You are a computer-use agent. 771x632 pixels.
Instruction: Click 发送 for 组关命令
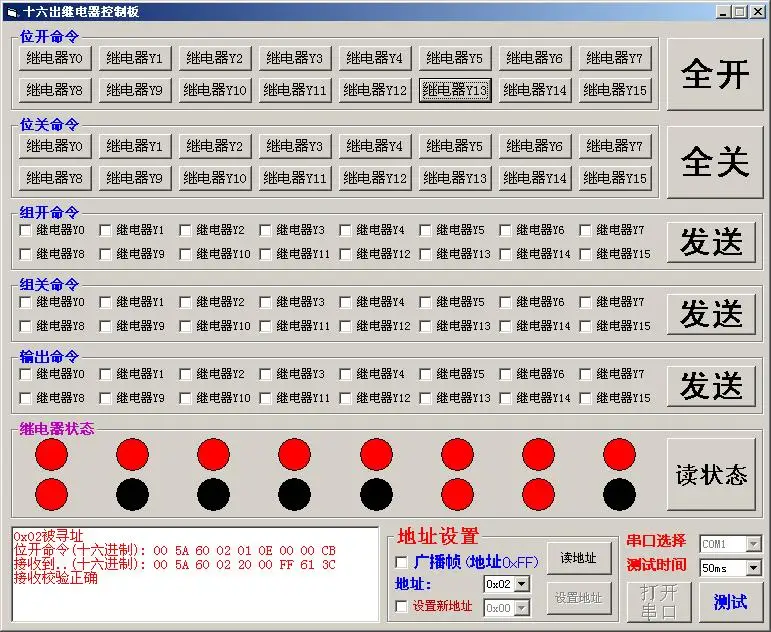[711, 314]
